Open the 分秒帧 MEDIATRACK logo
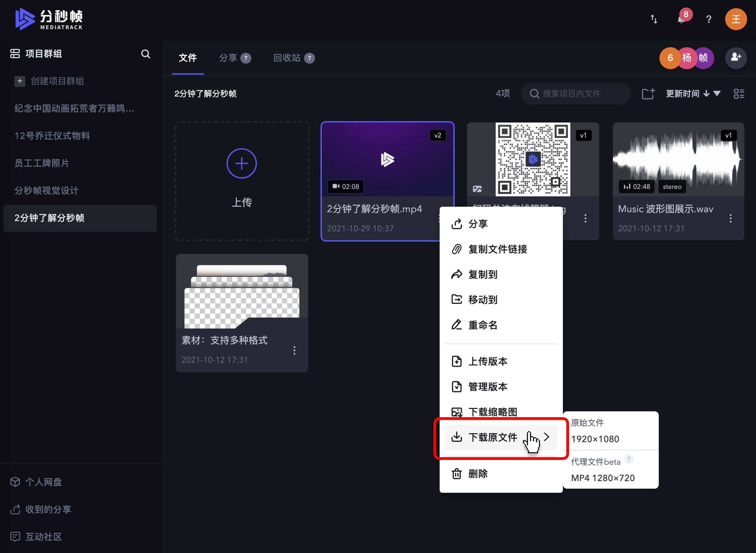Viewport: 756px width, 553px height. coord(49,19)
